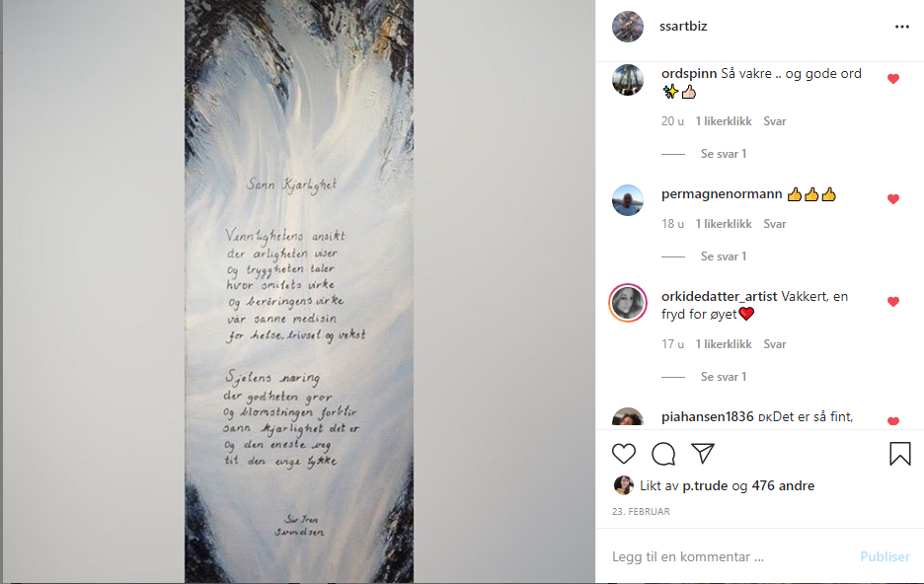This screenshot has width=924, height=584.
Task: Open ssartbiz username link
Action: pos(683,27)
